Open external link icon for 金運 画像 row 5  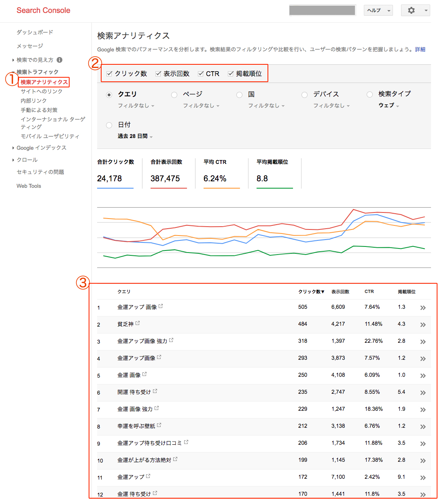(144, 374)
